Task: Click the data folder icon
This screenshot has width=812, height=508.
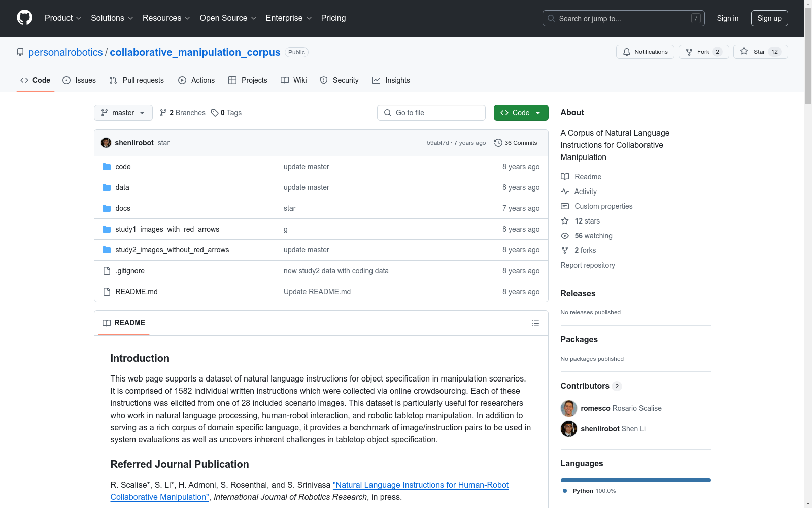Action: click(107, 187)
